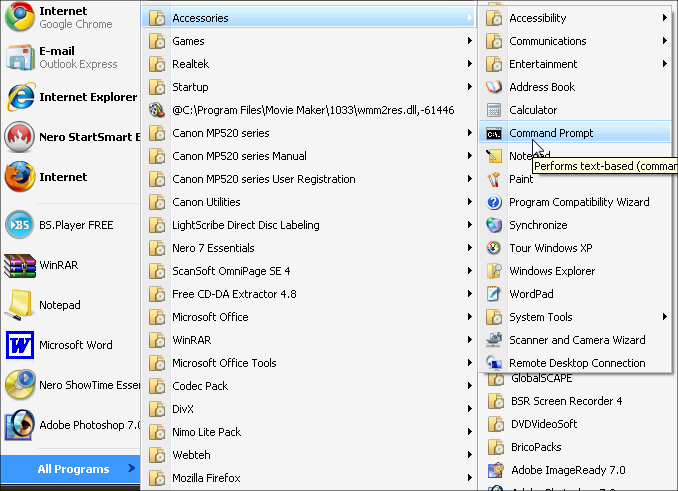Viewport: 678px width, 491px height.
Task: Start Tour Windows XP icon
Action: 494,248
